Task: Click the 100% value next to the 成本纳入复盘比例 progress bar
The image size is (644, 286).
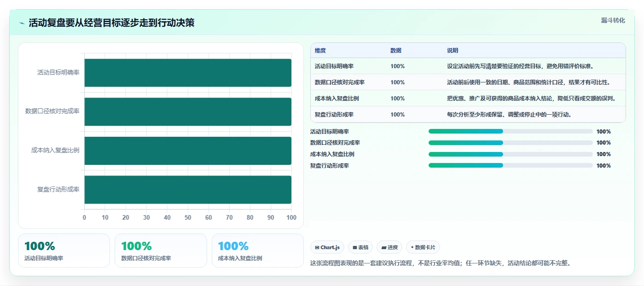Action: point(603,154)
